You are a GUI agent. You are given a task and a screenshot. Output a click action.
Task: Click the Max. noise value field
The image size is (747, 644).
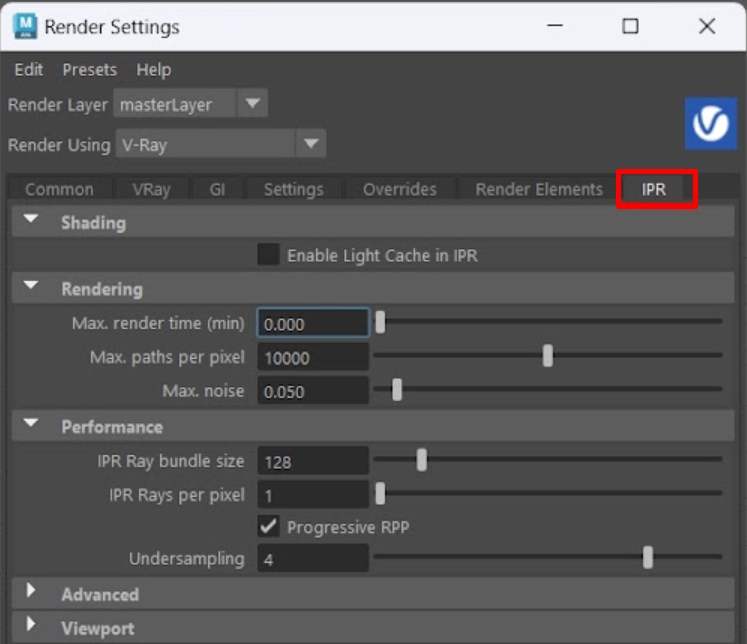[x=313, y=391]
